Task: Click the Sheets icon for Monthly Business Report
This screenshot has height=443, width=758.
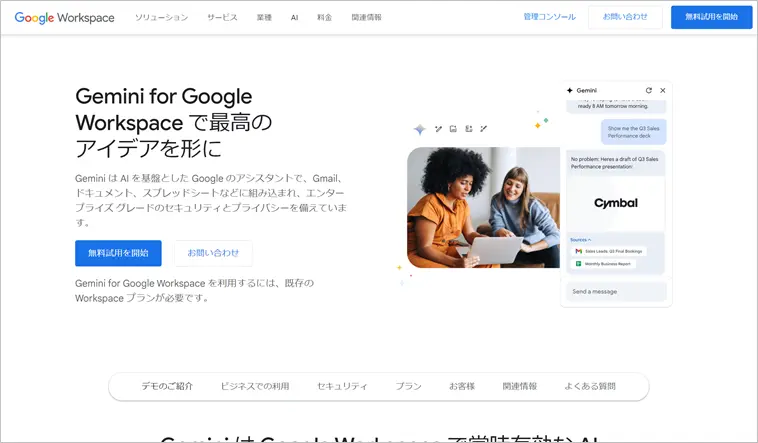Action: click(577, 263)
